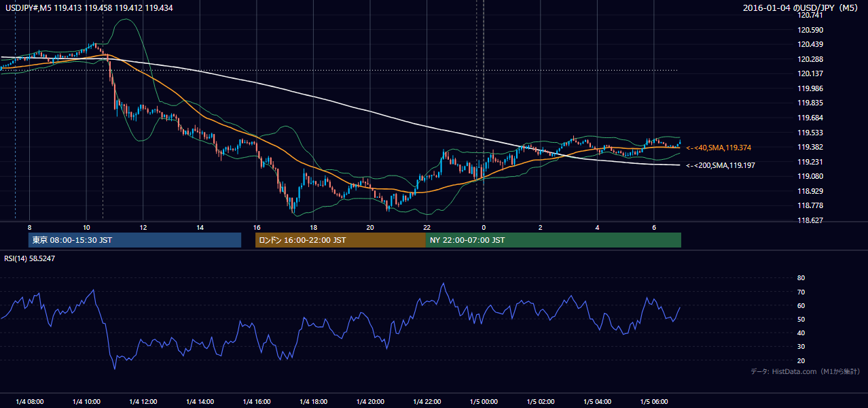Click the 120.439 price axis label

pyautogui.click(x=811, y=44)
